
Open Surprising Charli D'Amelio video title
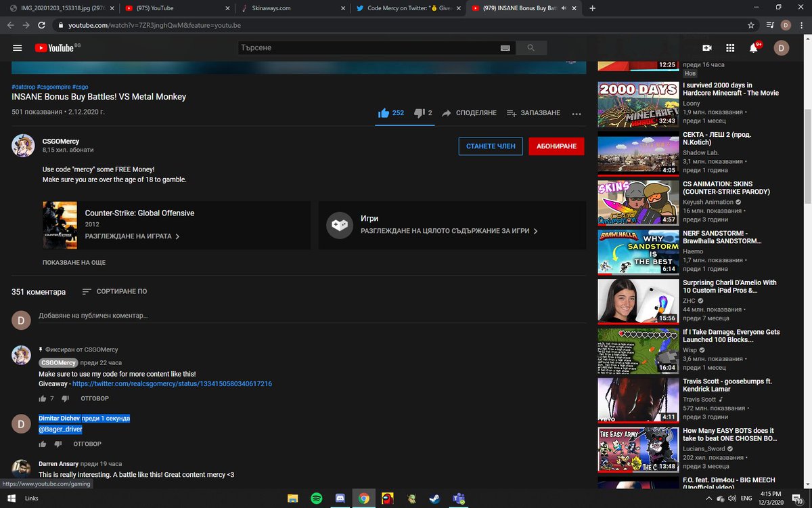click(x=729, y=287)
